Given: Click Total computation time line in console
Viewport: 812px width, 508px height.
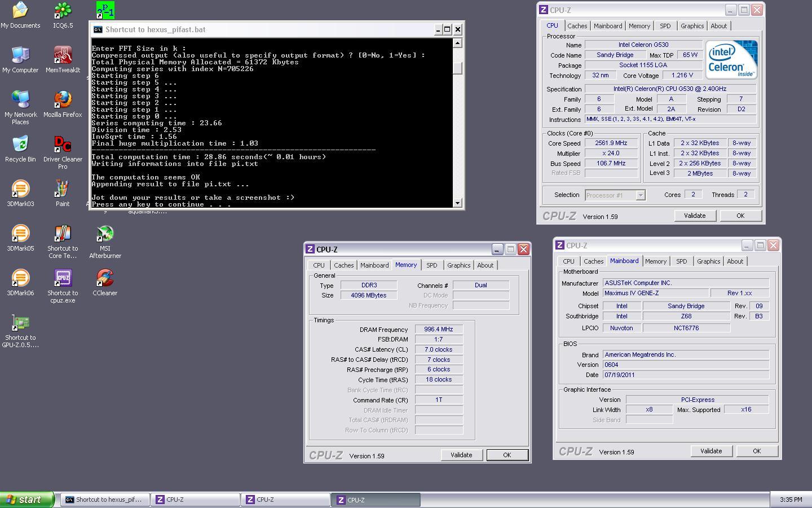Looking at the screenshot, I should point(209,157).
